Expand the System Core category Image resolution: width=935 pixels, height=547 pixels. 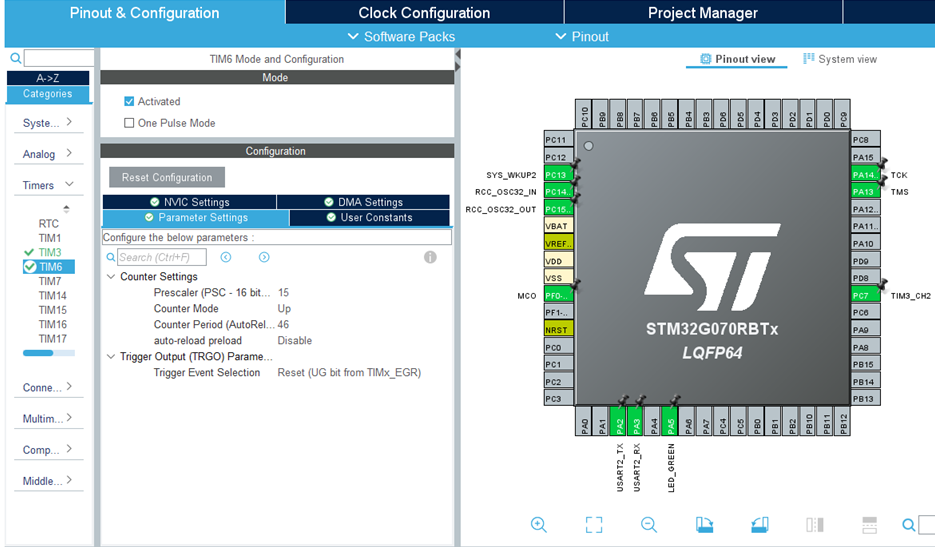48,123
